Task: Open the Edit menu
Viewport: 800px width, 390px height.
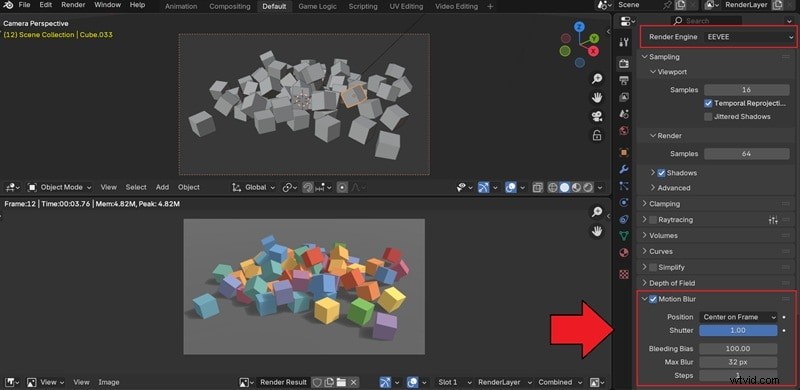Action: click(45, 5)
